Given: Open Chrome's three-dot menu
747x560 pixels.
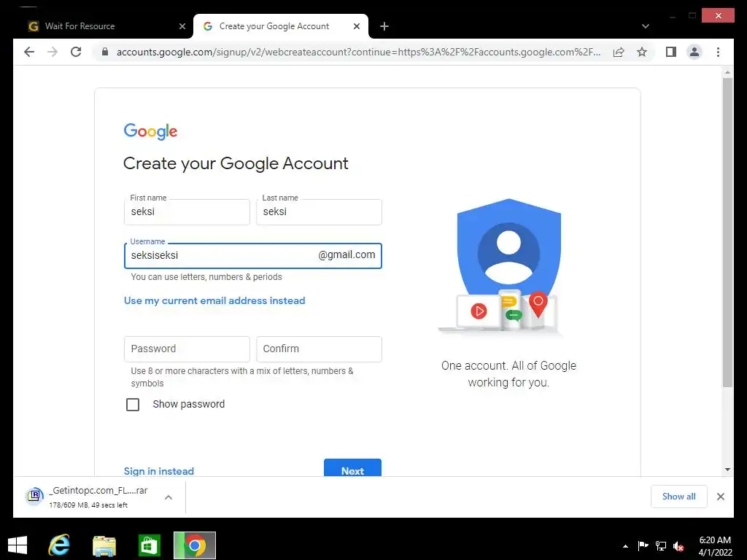Looking at the screenshot, I should [718, 52].
